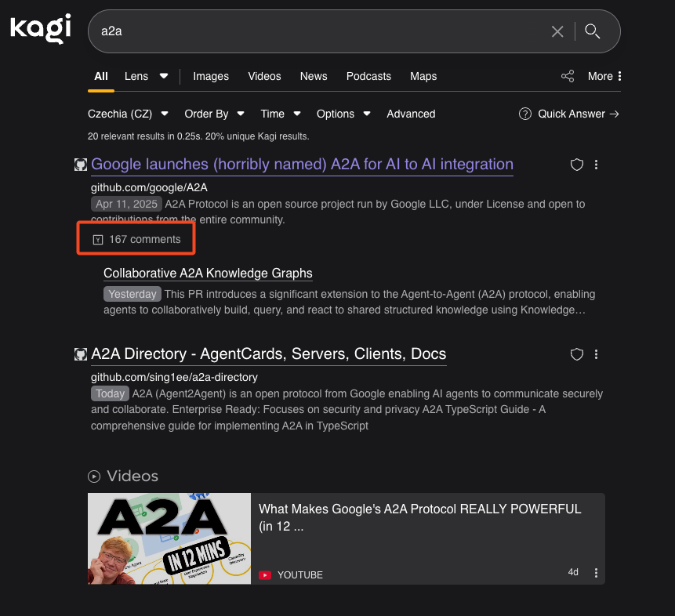This screenshot has height=616, width=675.
Task: Click the Kagi logo
Action: (41, 30)
